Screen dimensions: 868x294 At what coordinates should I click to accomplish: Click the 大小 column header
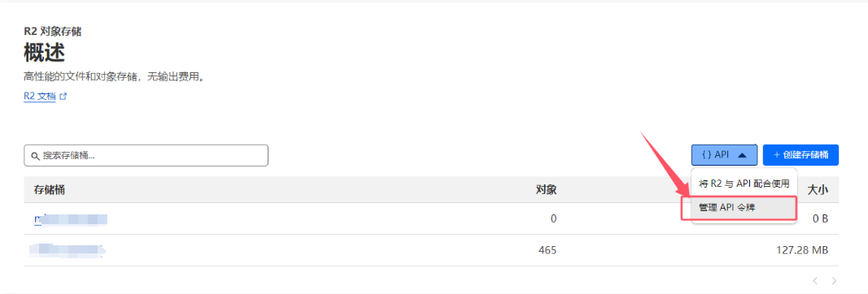pyautogui.click(x=818, y=189)
